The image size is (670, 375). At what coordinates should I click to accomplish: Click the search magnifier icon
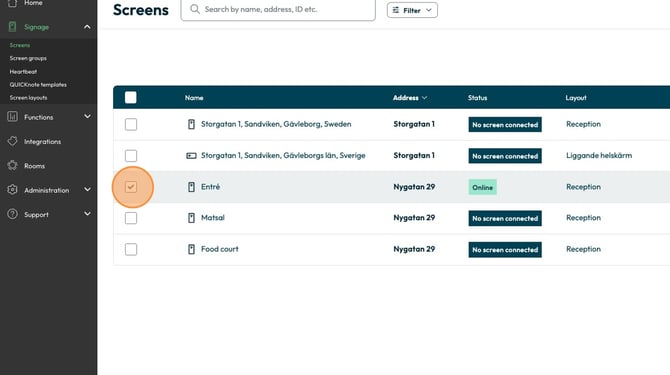pyautogui.click(x=194, y=9)
